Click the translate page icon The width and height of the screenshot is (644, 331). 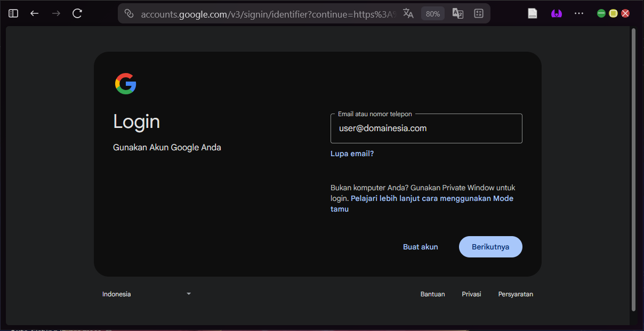[x=408, y=13]
